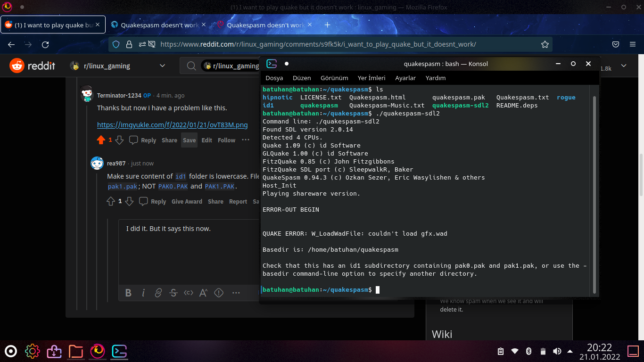Viewport: 644px width, 362px height.
Task: Click the shield tracking protection icon
Action: [x=116, y=44]
